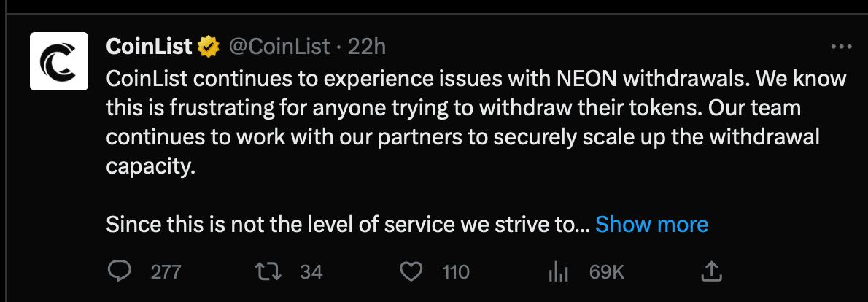The image size is (868, 302).
Task: Click the 110 likes count
Action: 456,272
